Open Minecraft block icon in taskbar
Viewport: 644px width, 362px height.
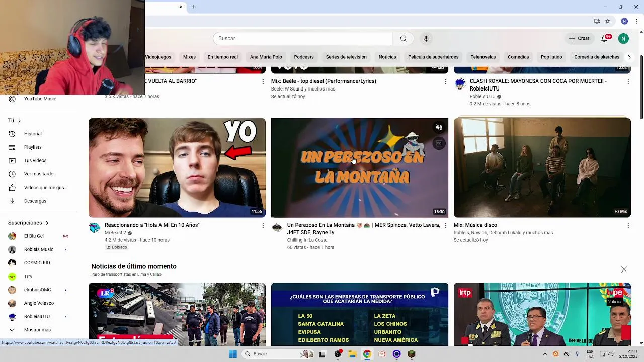tap(412, 354)
